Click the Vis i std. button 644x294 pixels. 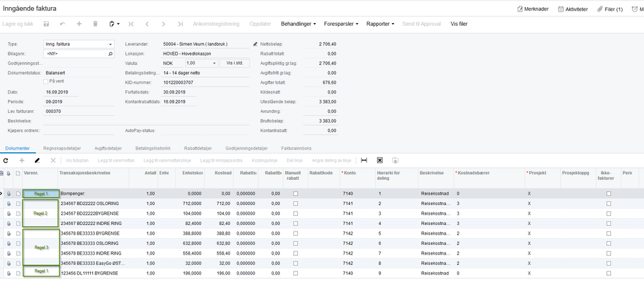235,64
